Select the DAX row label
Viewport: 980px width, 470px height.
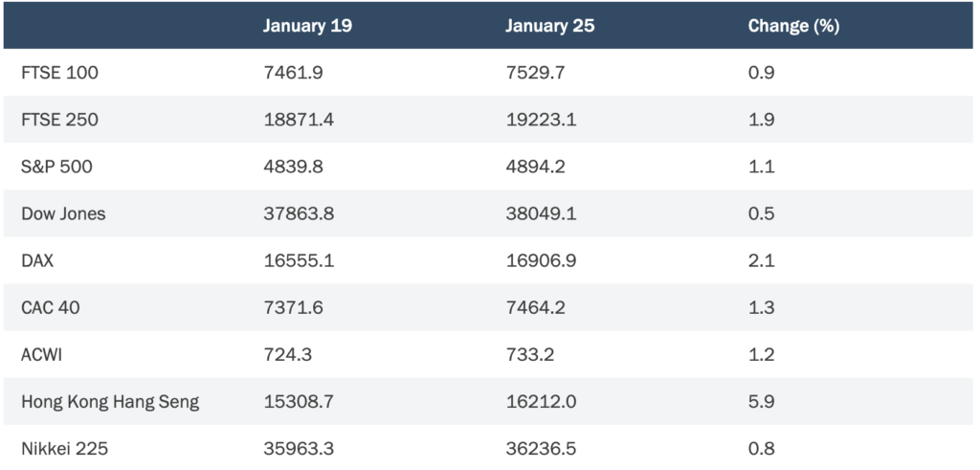(37, 260)
